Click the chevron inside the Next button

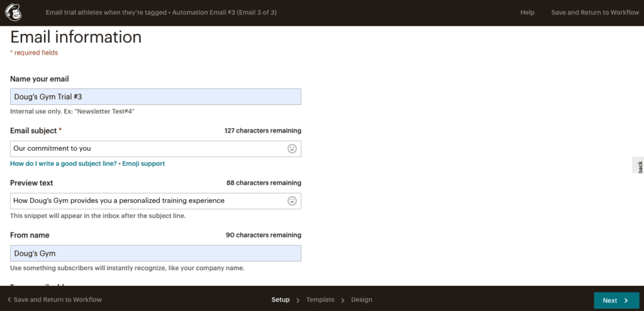click(x=626, y=300)
